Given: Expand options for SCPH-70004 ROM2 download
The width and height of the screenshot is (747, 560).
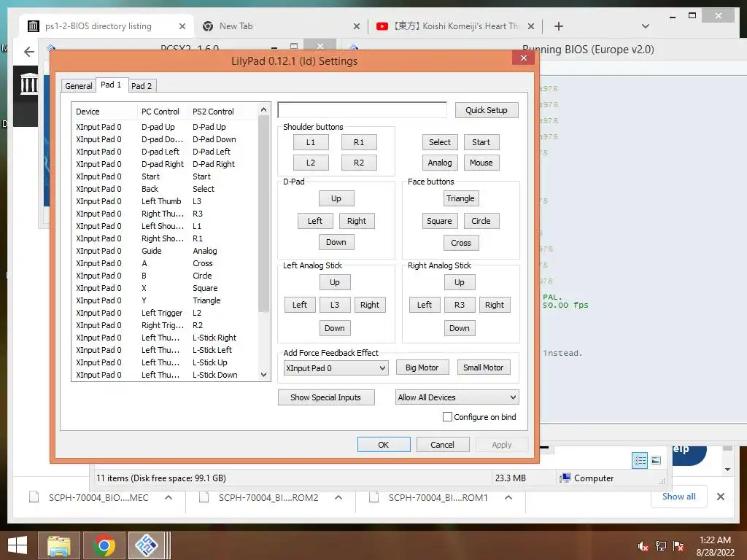Looking at the screenshot, I should tap(338, 497).
